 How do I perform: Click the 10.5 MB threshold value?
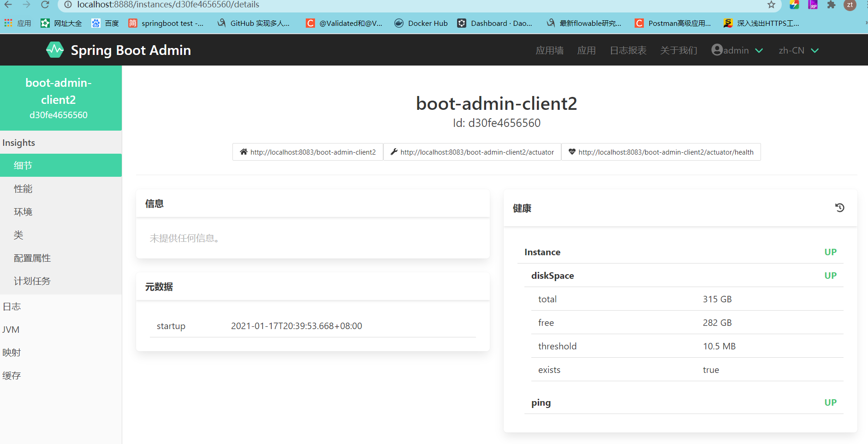point(719,346)
